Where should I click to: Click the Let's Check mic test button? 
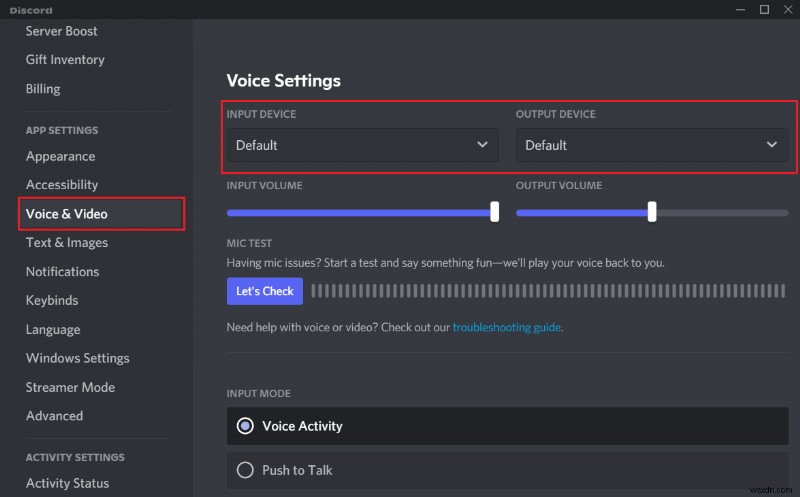(x=264, y=291)
